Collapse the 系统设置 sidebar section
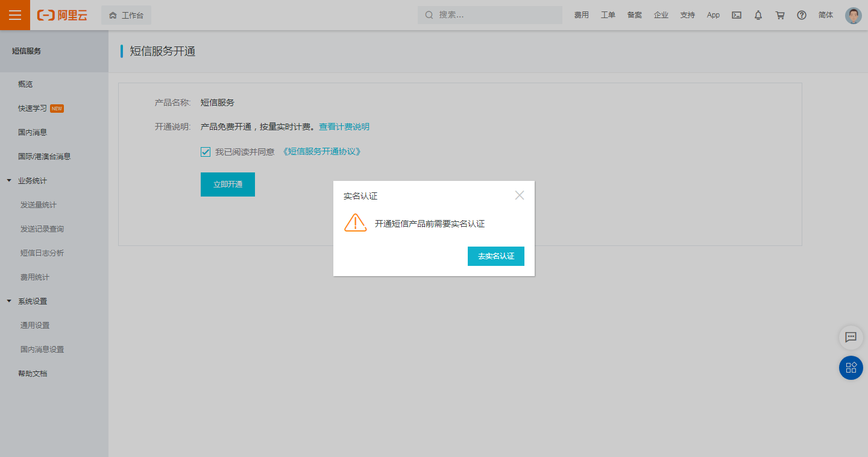The height and width of the screenshot is (457, 868). coord(9,301)
